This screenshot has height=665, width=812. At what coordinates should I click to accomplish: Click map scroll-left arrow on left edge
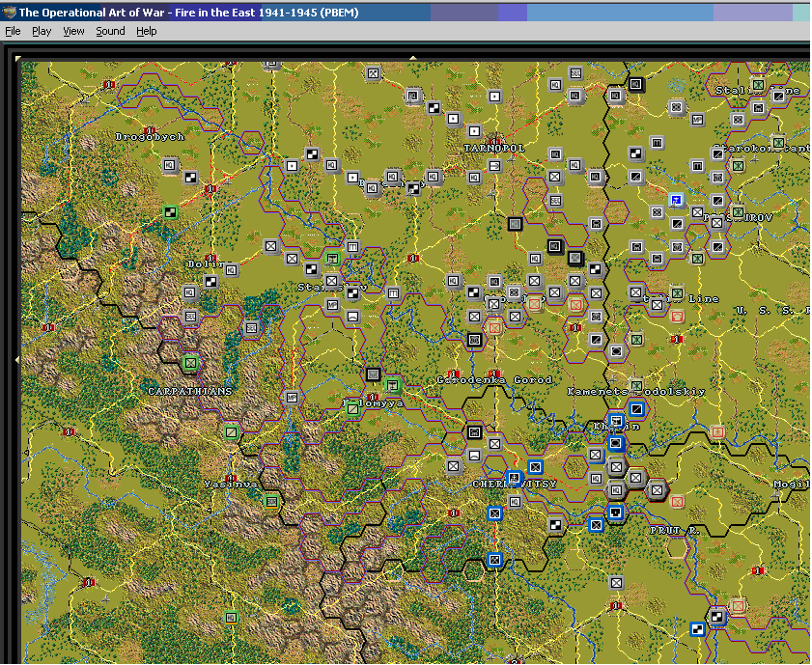click(18, 359)
